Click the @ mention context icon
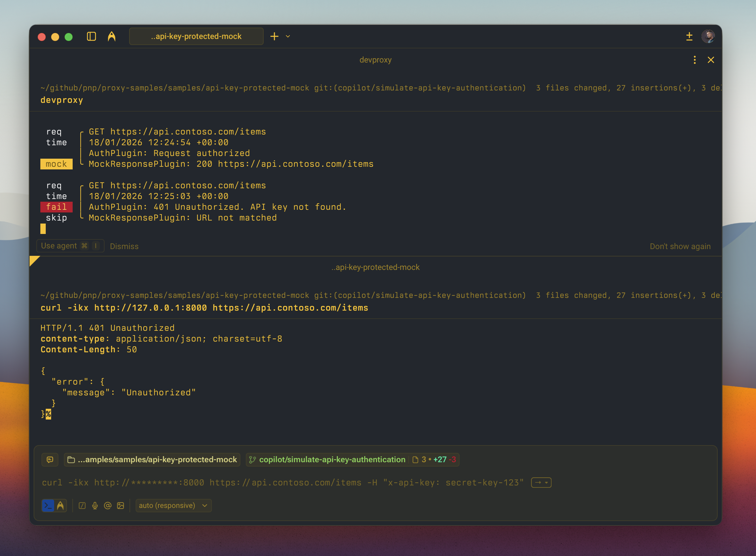This screenshot has width=756, height=556. click(x=107, y=505)
